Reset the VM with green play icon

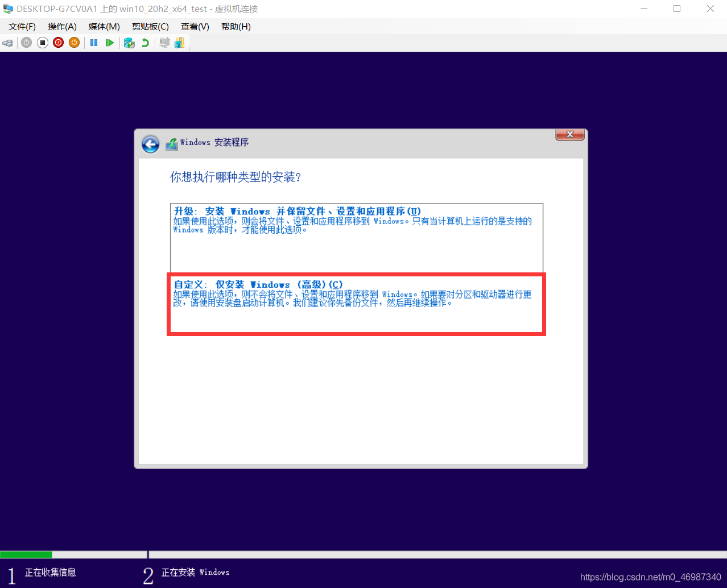point(110,43)
